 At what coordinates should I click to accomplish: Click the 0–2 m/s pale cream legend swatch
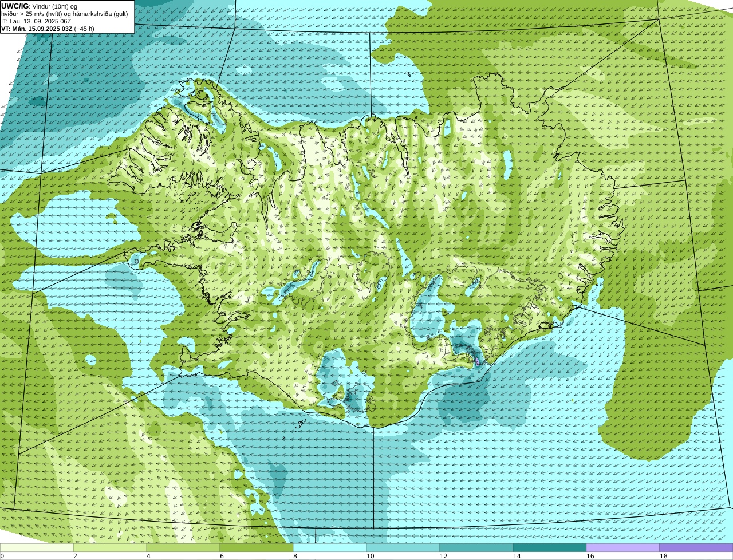tap(37, 548)
